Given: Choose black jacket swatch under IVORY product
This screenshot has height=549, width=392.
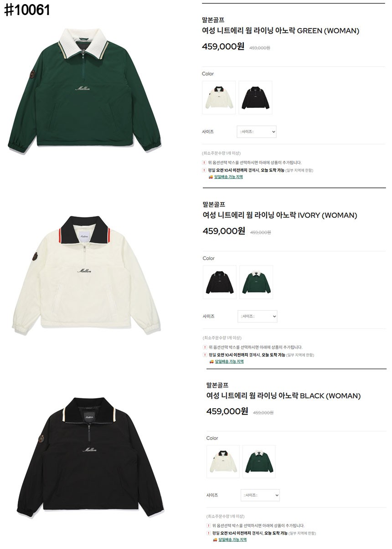Looking at the screenshot, I should 220,282.
